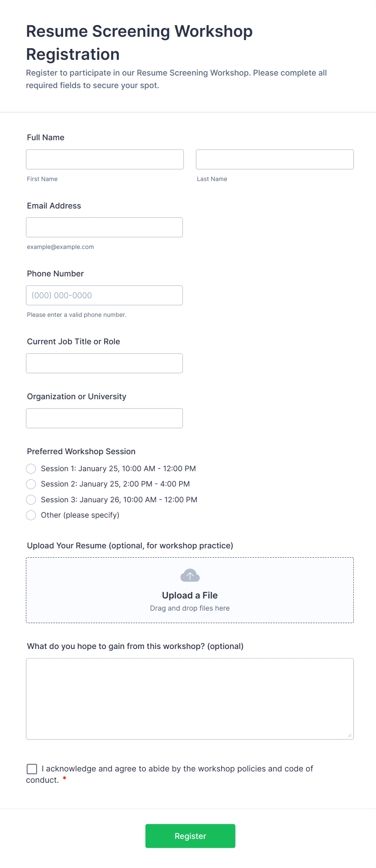
Task: Focus the Last Name text box
Action: pos(275,160)
